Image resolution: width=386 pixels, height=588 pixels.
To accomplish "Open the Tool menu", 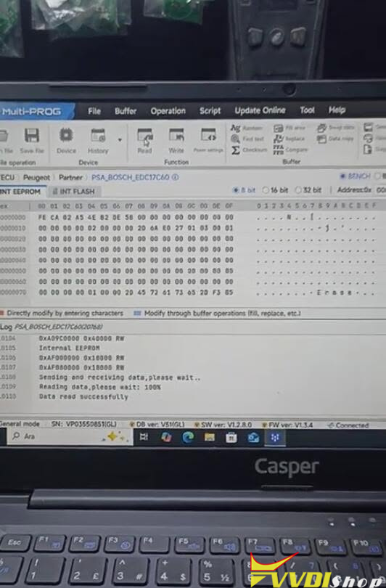I will [307, 110].
